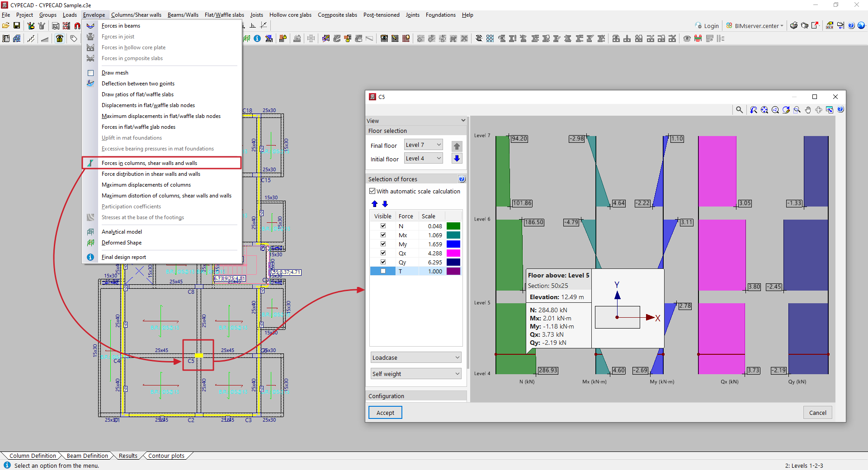The height and width of the screenshot is (470, 868).
Task: Open the Final floor Level 7 dropdown
Action: point(423,145)
